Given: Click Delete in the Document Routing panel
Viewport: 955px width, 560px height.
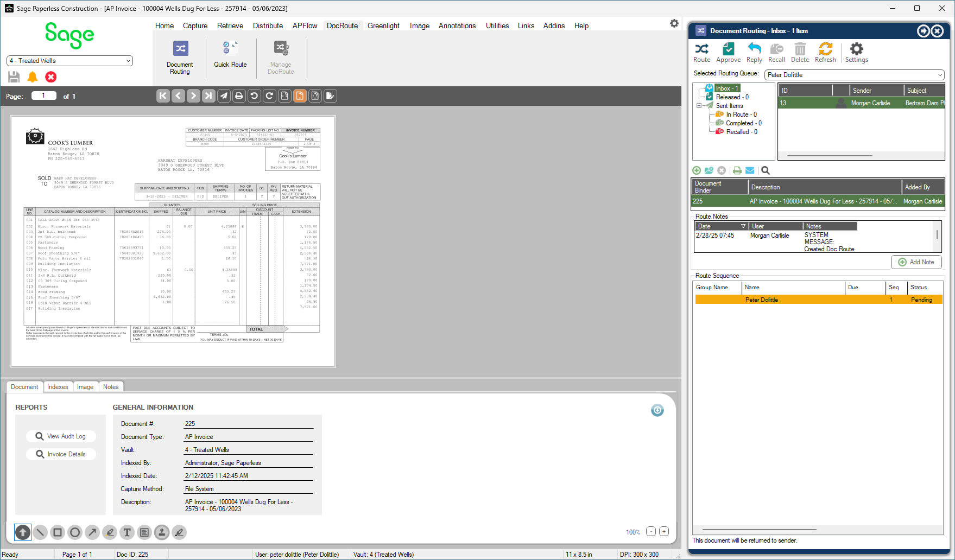Looking at the screenshot, I should (x=800, y=53).
